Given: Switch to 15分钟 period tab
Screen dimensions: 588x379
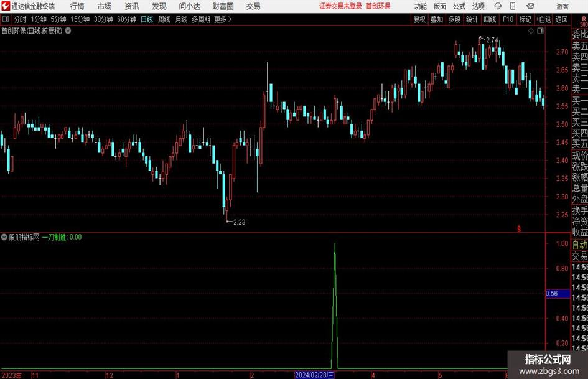Looking at the screenshot, I should pyautogui.click(x=80, y=19).
